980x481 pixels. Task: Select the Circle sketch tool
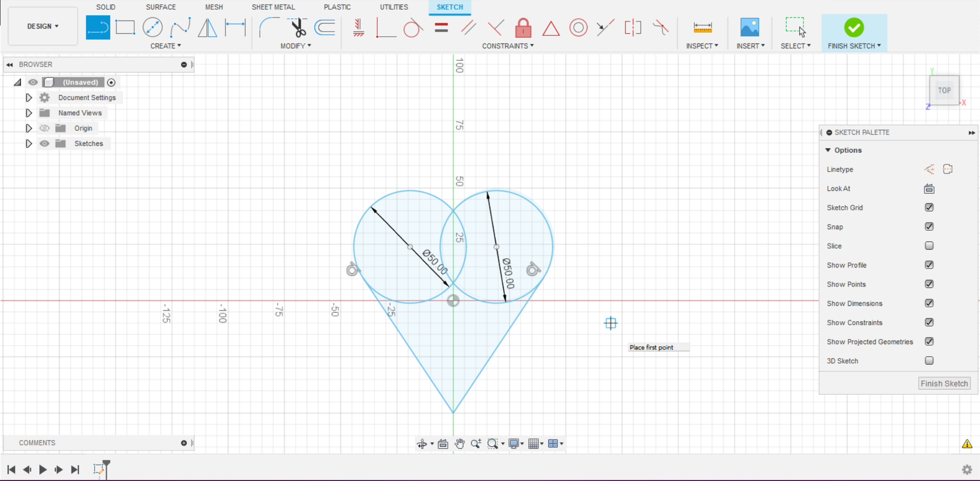coord(153,27)
